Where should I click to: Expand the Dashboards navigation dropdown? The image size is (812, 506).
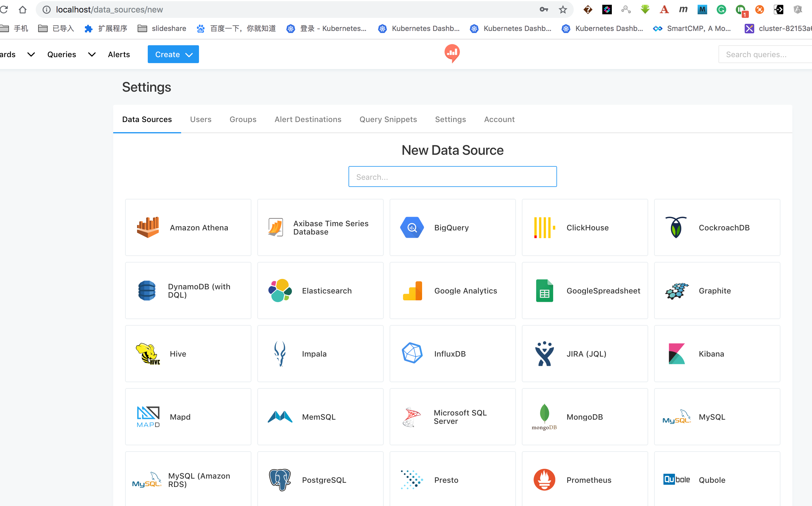[30, 54]
